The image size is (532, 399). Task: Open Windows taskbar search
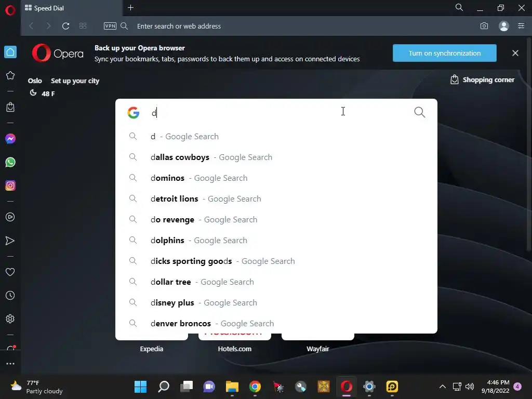tap(164, 387)
